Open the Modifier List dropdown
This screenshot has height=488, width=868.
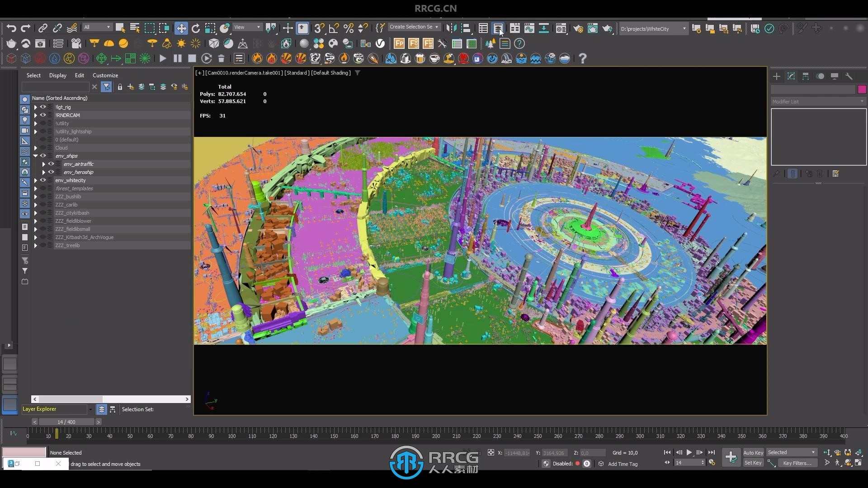[818, 102]
